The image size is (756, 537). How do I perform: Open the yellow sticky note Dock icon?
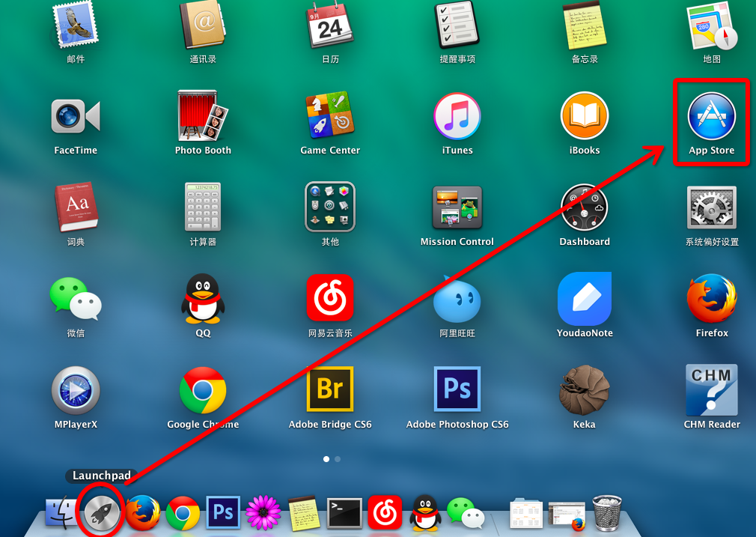[304, 513]
